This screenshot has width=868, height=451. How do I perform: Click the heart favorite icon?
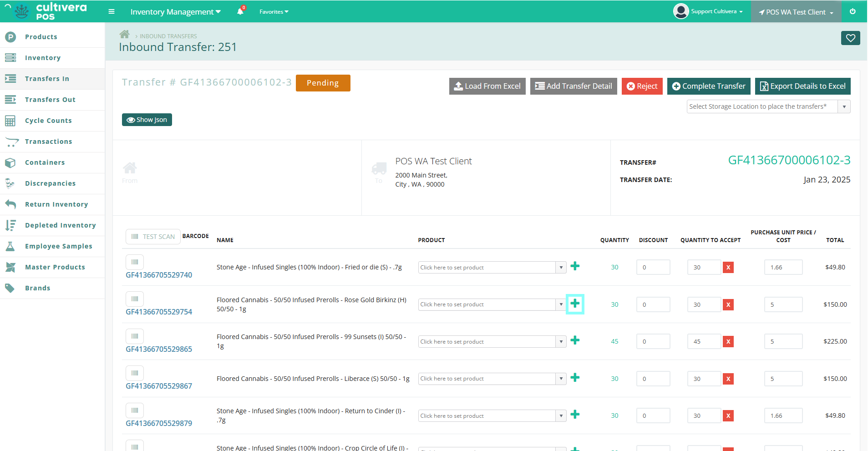(x=850, y=38)
